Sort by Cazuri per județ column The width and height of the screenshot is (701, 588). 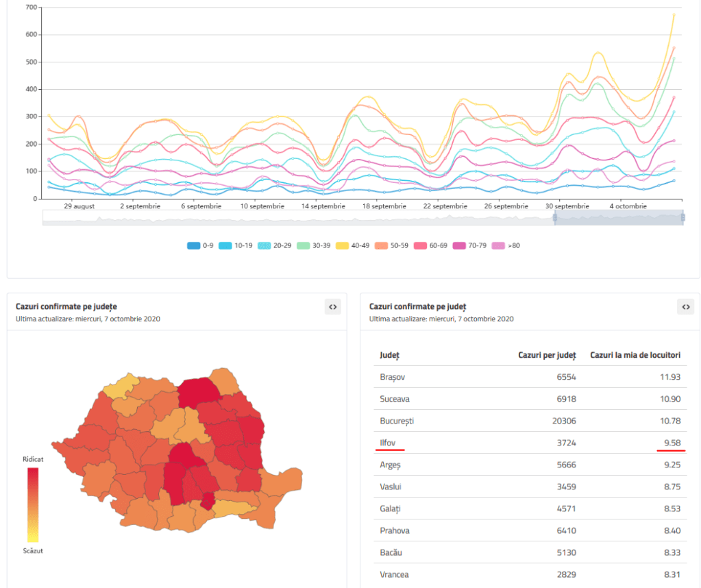point(546,355)
